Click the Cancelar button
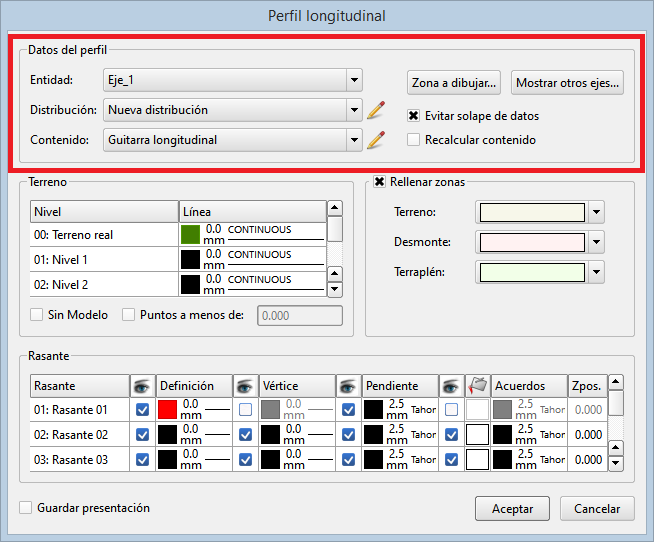The width and height of the screenshot is (654, 542). (597, 509)
